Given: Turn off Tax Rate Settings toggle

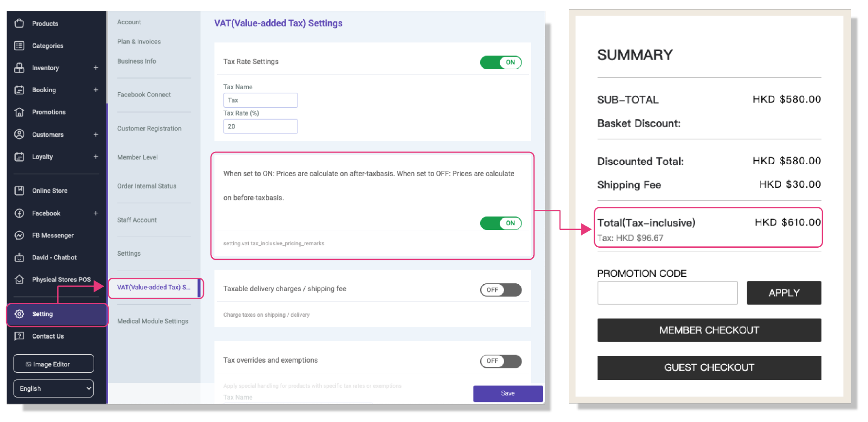Looking at the screenshot, I should tap(501, 62).
